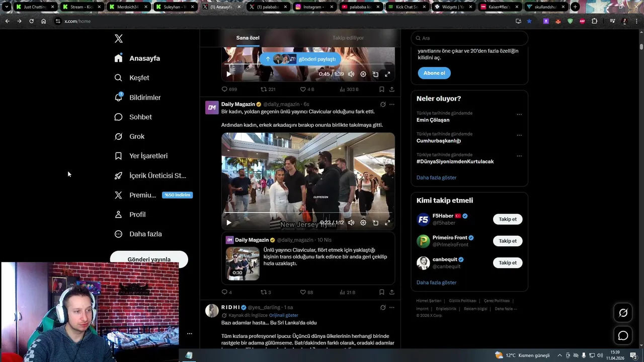Like Daily Magazin post with 88 likes
Image resolution: width=644 pixels, height=362 pixels.
pos(306,292)
